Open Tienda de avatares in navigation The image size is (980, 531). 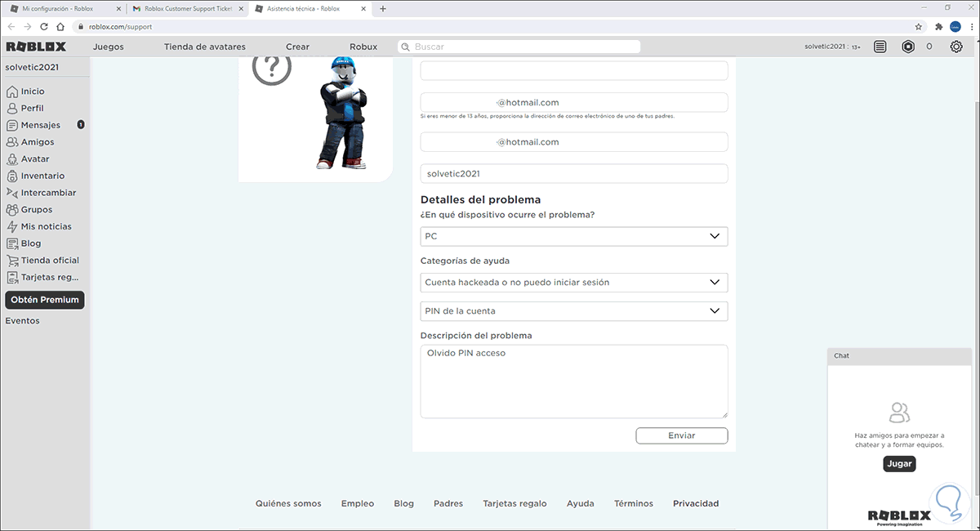(204, 47)
